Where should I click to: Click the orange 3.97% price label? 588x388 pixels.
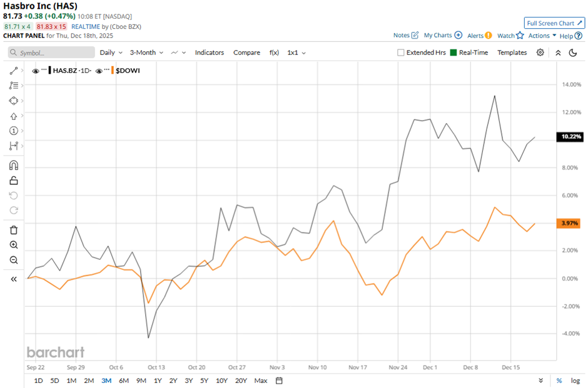click(570, 223)
